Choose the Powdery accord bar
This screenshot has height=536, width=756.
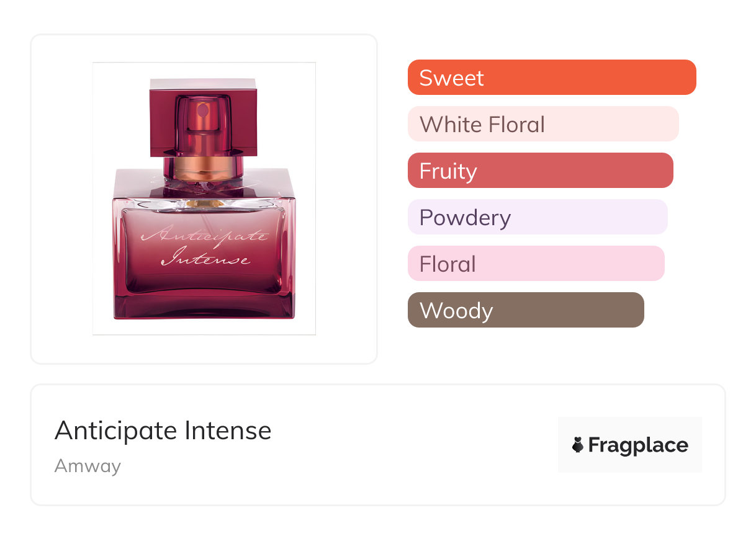[x=537, y=217]
